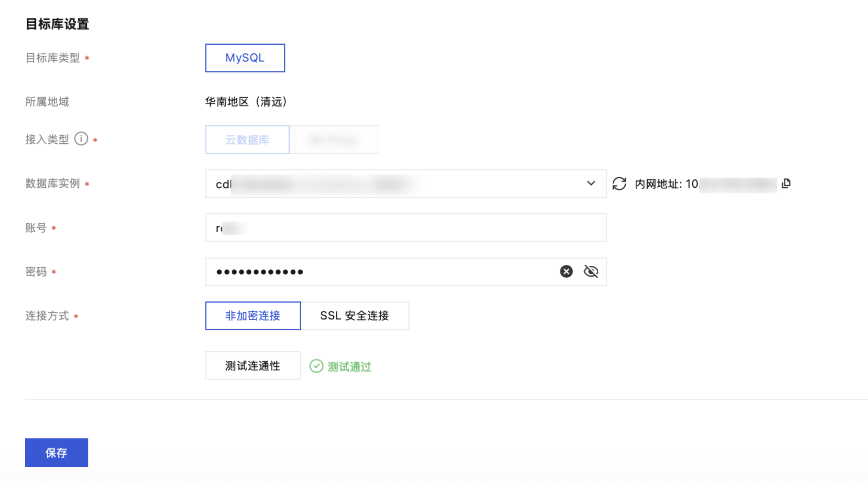Click the green 测试通过 check icon
The image size is (868, 481).
(x=316, y=366)
